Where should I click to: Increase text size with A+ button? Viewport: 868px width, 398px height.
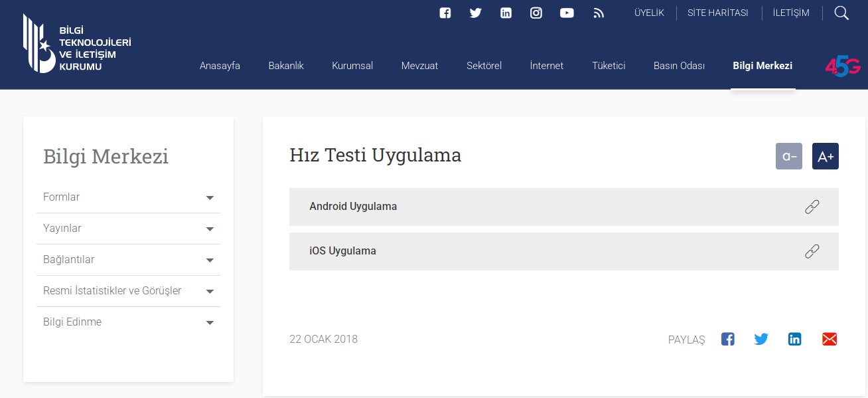click(x=826, y=156)
